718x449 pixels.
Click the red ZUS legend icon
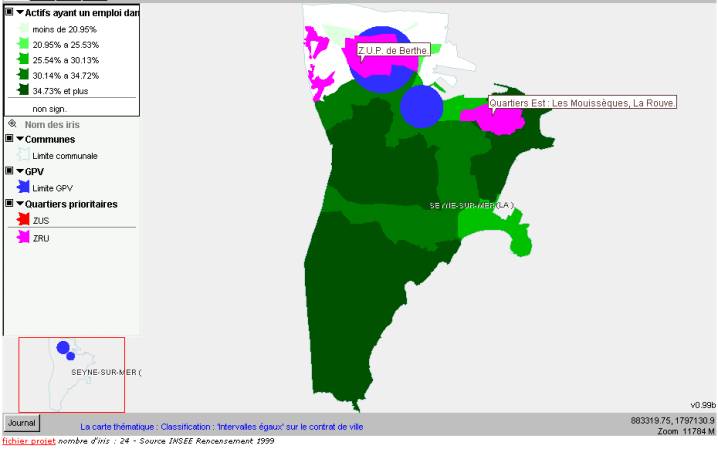click(23, 219)
